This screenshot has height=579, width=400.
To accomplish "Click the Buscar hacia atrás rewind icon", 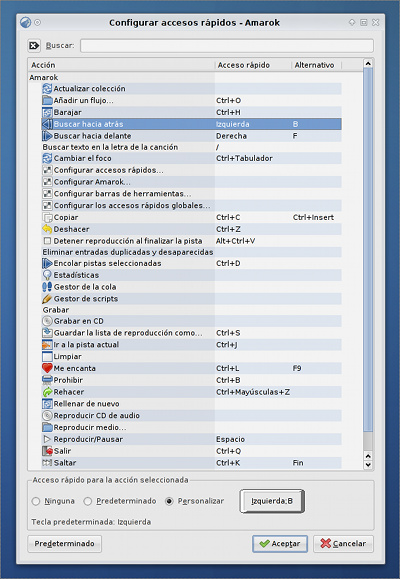I will (x=47, y=124).
